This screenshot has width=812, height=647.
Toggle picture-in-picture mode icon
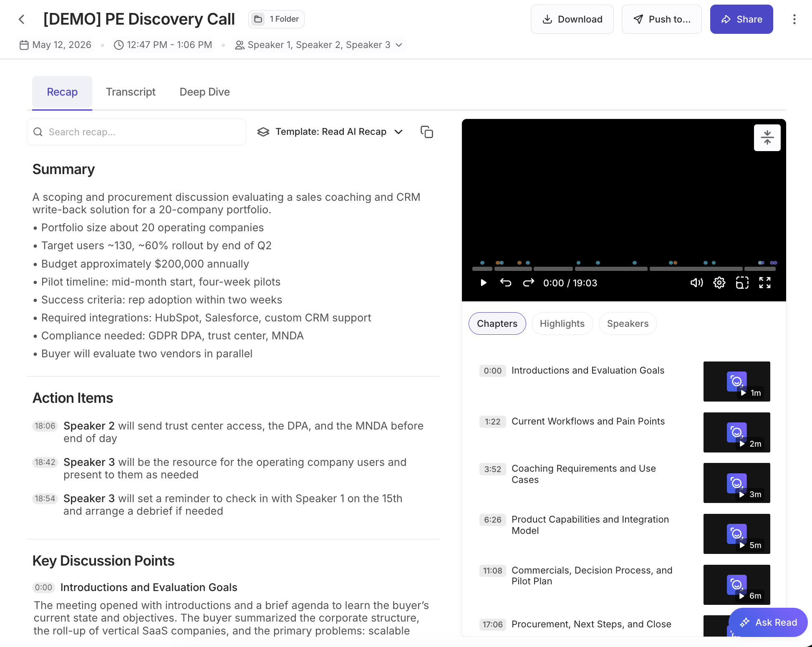pos(742,283)
